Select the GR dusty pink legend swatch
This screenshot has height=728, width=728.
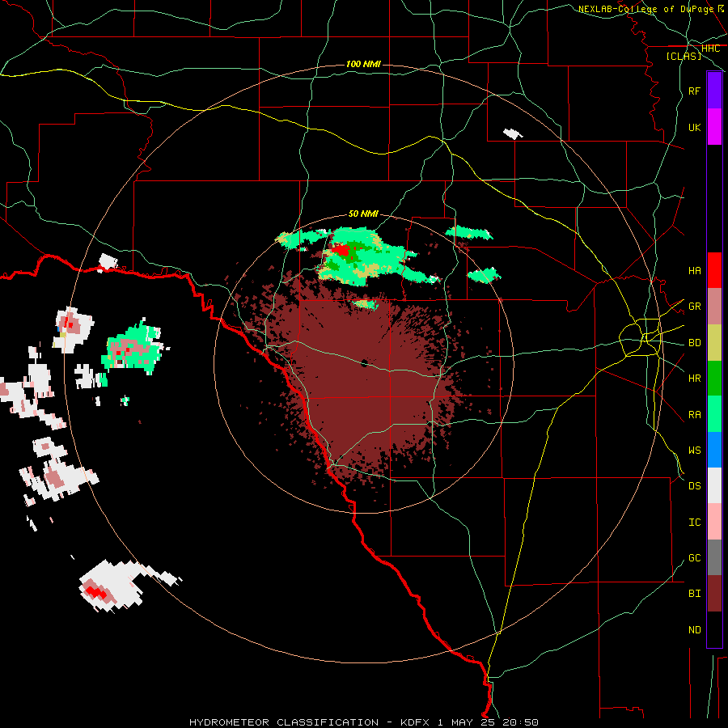(714, 306)
